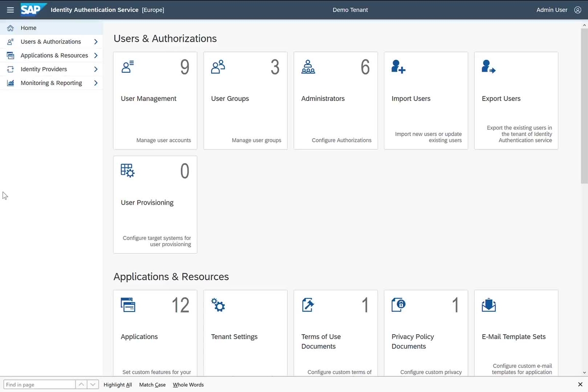
Task: Click the Export Users icon
Action: point(488,67)
